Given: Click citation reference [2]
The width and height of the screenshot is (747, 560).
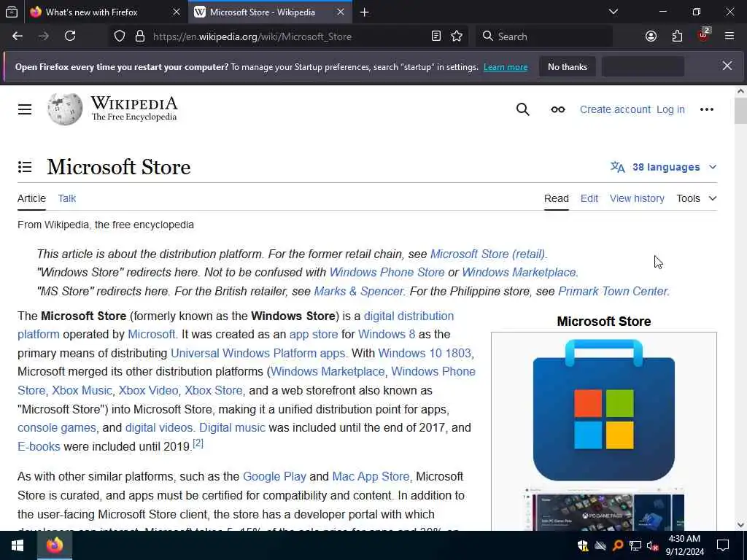Looking at the screenshot, I should pos(198,443).
